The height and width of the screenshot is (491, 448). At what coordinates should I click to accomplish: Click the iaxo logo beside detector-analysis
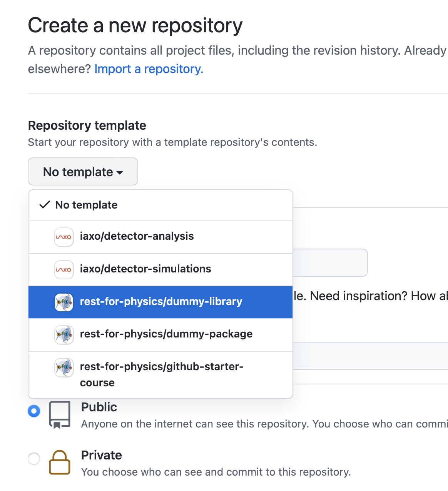tap(64, 237)
